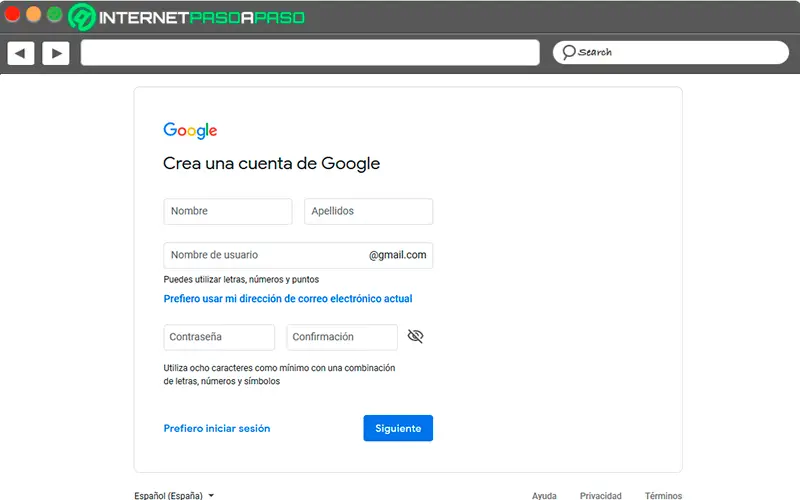Click the Google logo
The height and width of the screenshot is (500, 800).
190,130
